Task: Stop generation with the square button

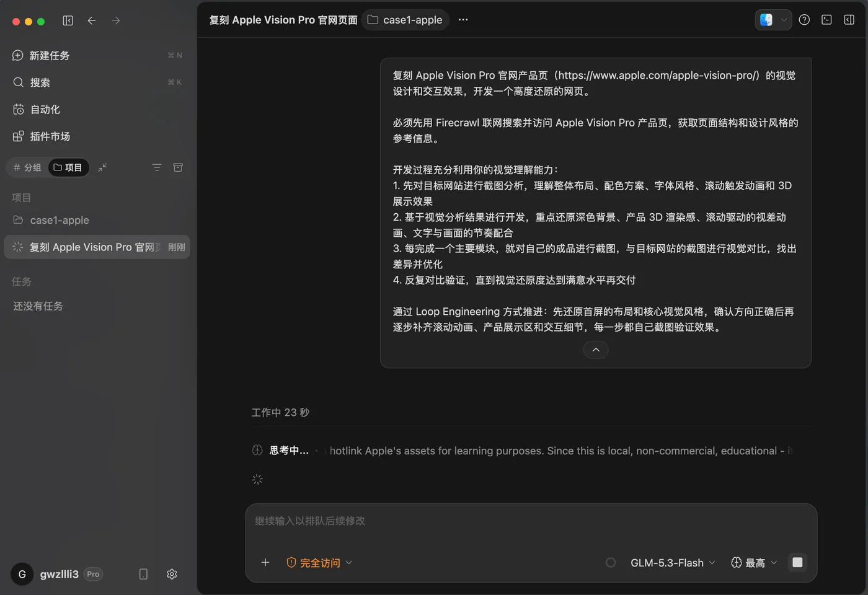Action: pos(797,562)
